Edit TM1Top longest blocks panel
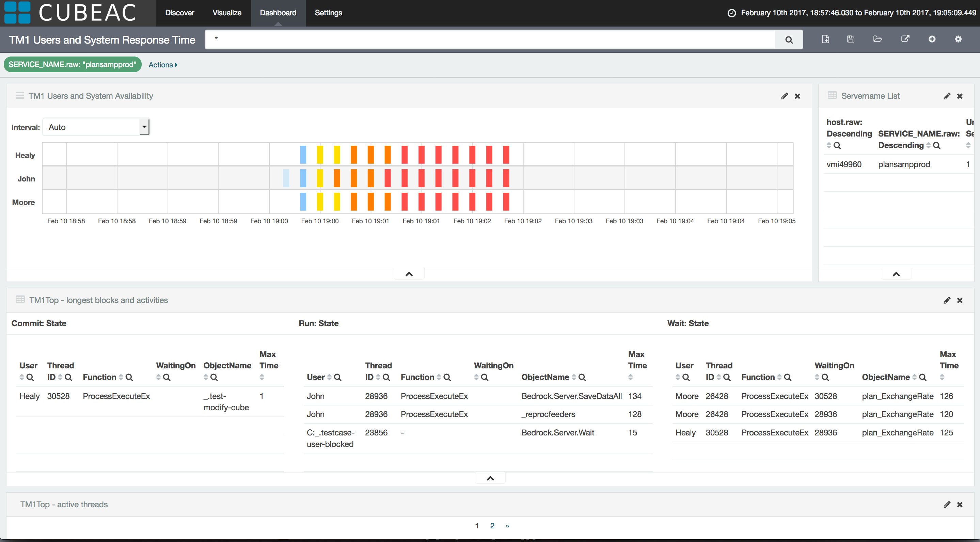 pos(947,301)
